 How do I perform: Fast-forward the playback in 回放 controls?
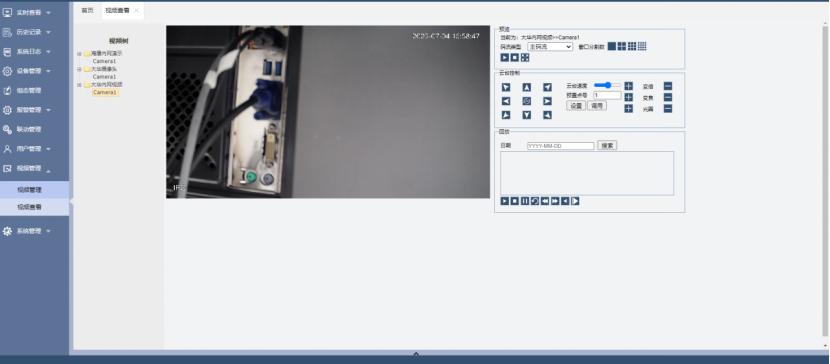[555, 201]
